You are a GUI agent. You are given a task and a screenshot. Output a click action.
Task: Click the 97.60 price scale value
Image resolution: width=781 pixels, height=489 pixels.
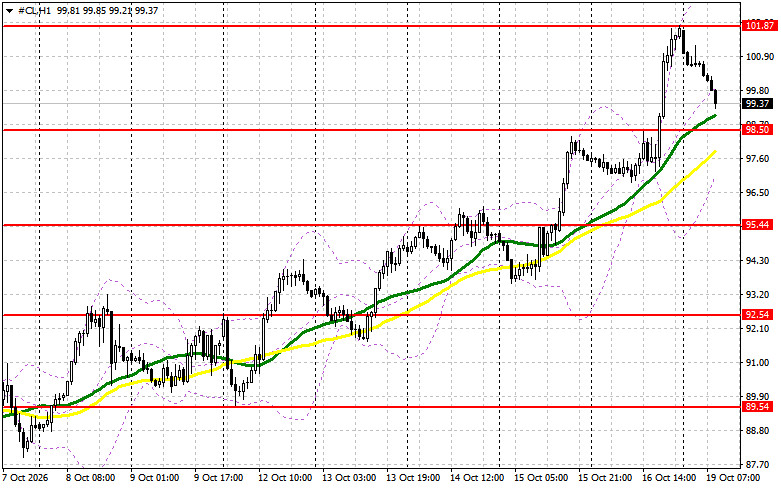click(x=758, y=159)
